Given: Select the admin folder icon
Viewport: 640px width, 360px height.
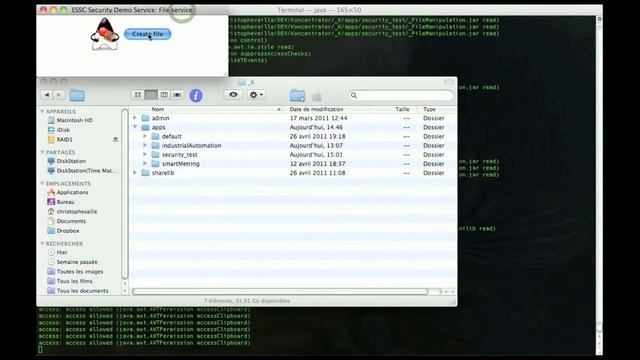Looking at the screenshot, I should tap(145, 118).
